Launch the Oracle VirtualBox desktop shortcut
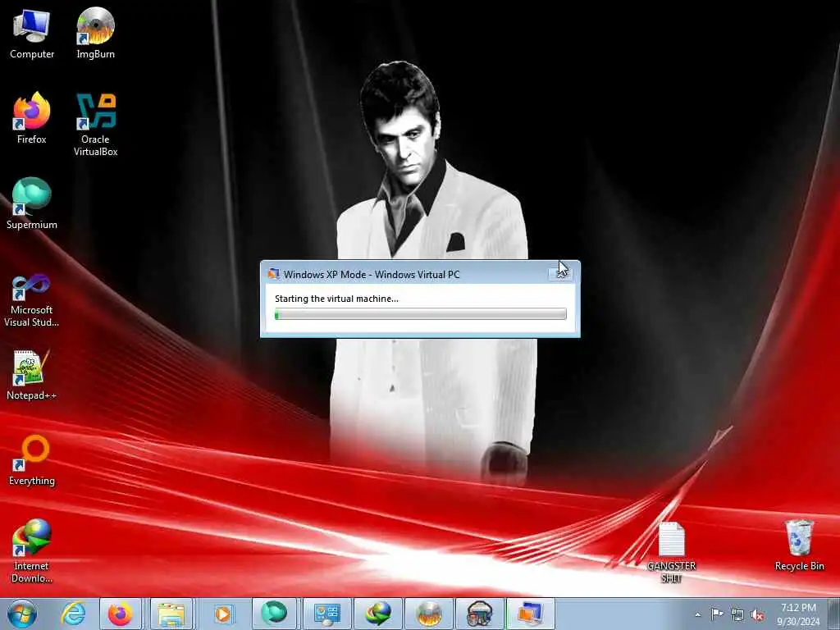The image size is (840, 630). pyautogui.click(x=95, y=125)
